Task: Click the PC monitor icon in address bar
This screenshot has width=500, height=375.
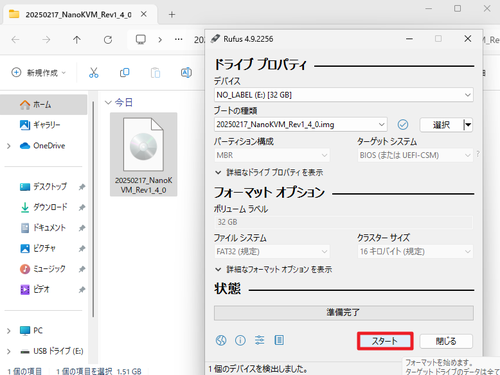Action: tap(141, 40)
